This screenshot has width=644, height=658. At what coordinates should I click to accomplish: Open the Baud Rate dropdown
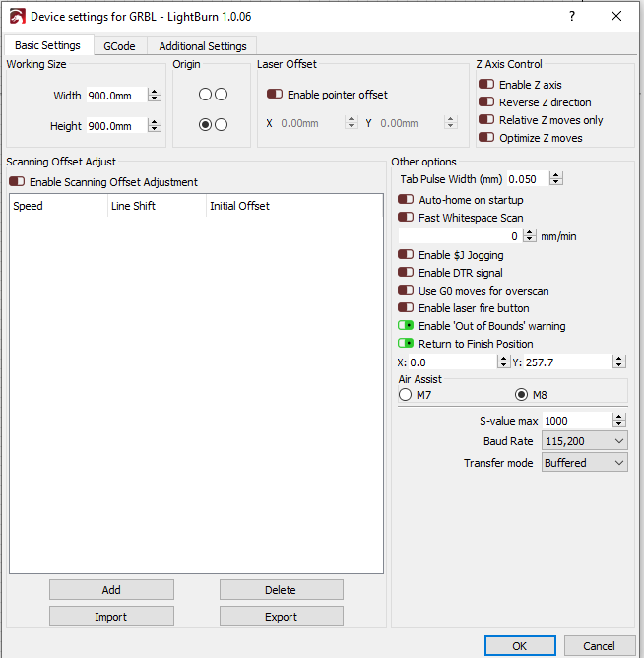[x=584, y=442]
